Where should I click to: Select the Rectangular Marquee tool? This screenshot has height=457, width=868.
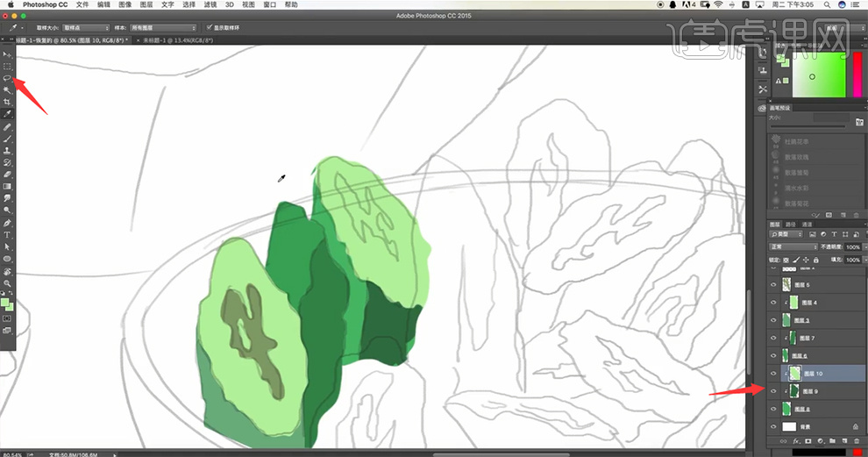(x=7, y=66)
